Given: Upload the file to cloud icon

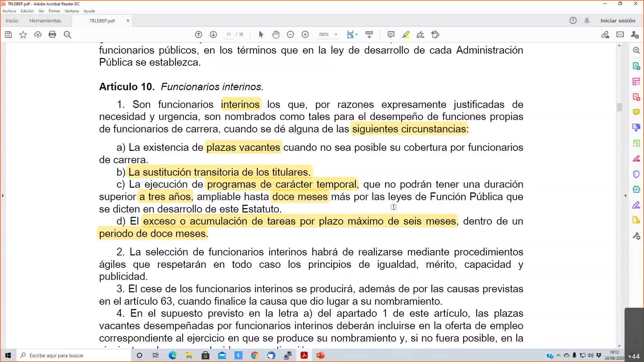Looking at the screenshot, I should (x=38, y=35).
